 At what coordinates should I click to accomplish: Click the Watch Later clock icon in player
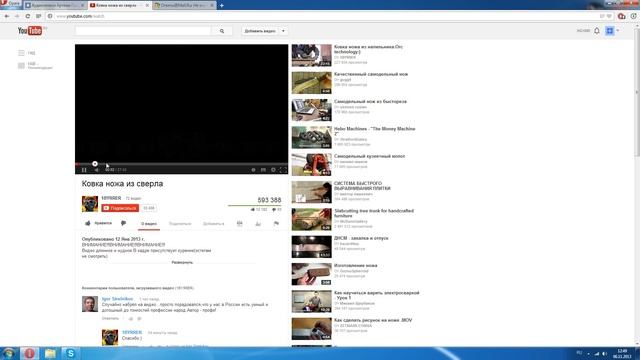[253, 169]
